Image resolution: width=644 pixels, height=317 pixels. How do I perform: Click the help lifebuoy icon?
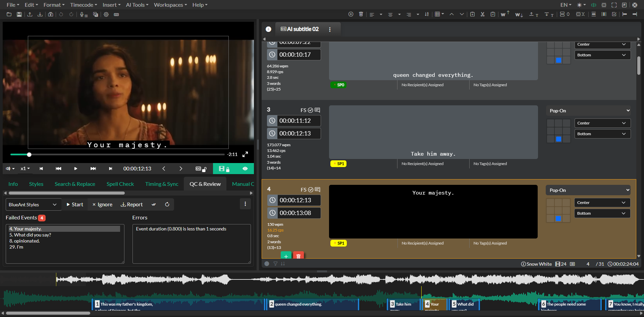[x=635, y=5]
